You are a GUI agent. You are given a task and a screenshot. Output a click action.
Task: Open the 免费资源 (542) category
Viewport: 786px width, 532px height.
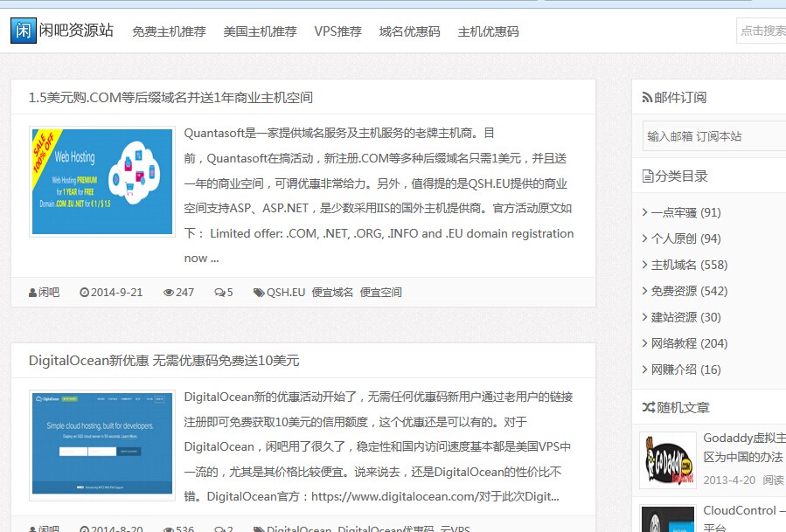(x=689, y=291)
